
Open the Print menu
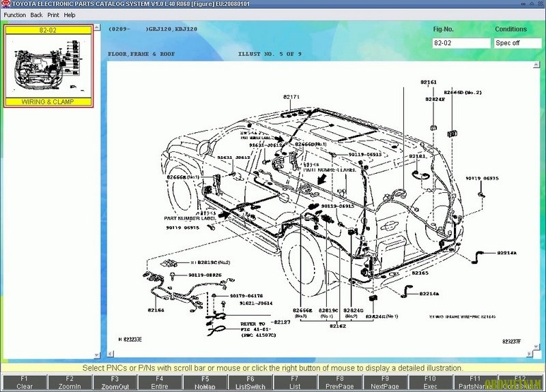(53, 15)
